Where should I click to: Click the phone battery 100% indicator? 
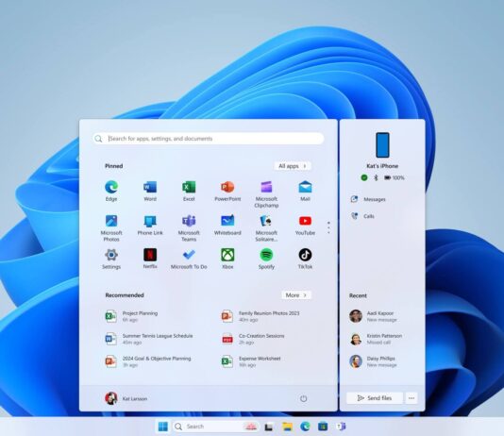pos(395,177)
